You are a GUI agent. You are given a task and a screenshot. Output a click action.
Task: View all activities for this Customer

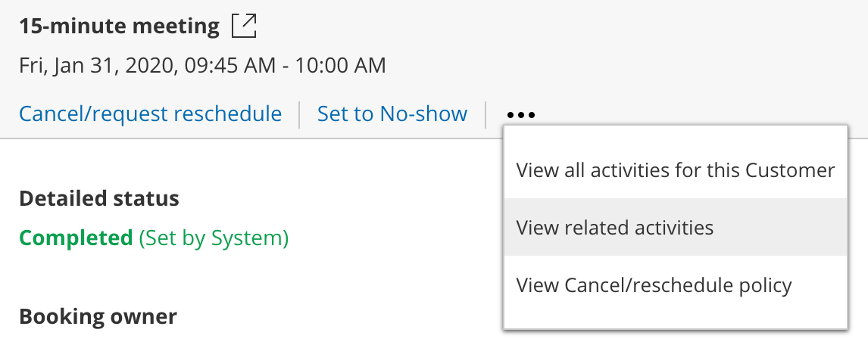tap(675, 170)
